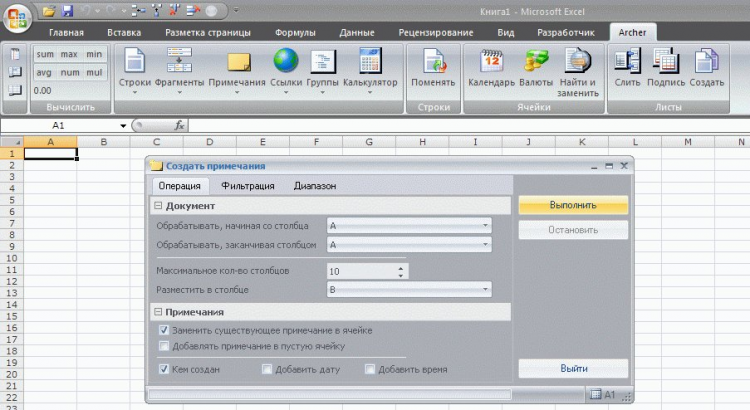Open dropdown arrow under Строки
Viewport: 750px width, 410px height.
(x=134, y=93)
